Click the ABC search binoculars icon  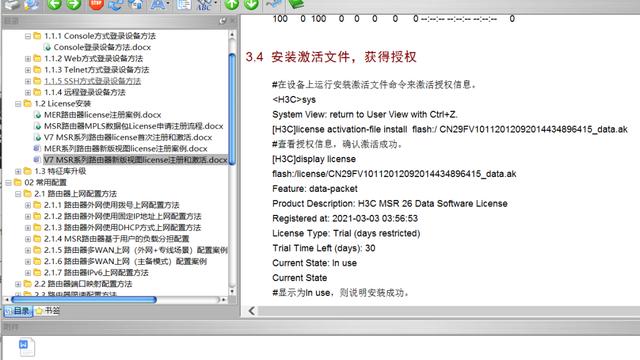pos(204,4)
